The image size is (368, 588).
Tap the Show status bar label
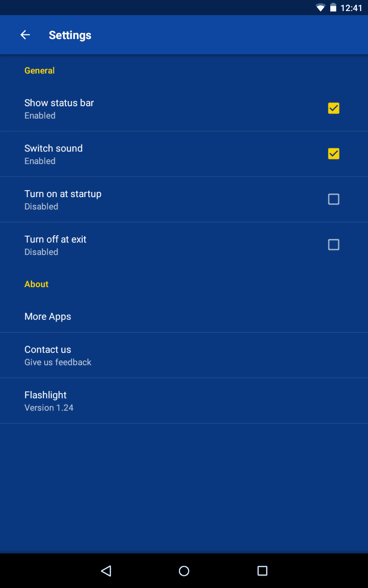59,103
